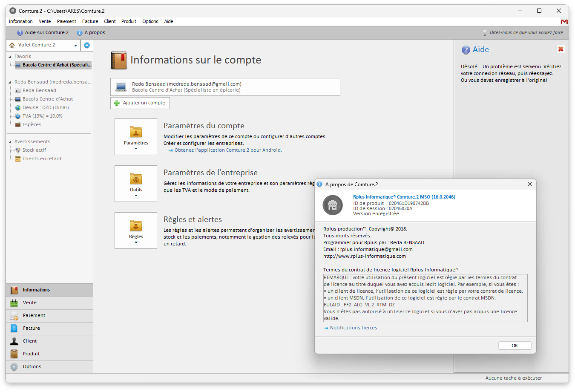Click the Gmail icon in the menu bar

(x=564, y=22)
